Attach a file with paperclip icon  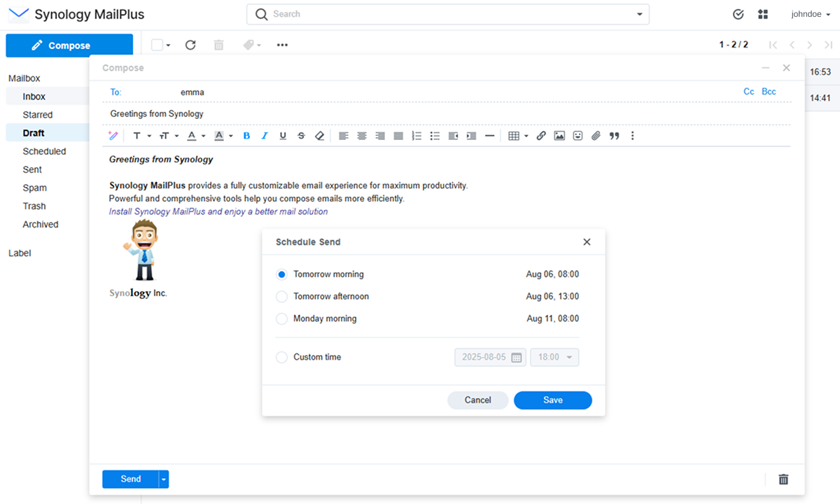coord(596,136)
